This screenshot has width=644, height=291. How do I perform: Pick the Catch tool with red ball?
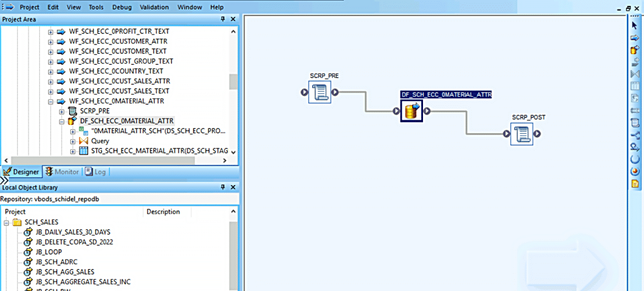point(635,171)
